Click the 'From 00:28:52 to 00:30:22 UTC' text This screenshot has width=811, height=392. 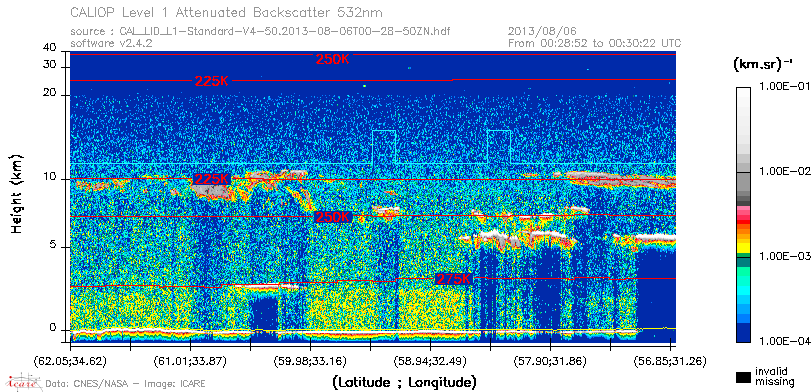click(x=595, y=43)
